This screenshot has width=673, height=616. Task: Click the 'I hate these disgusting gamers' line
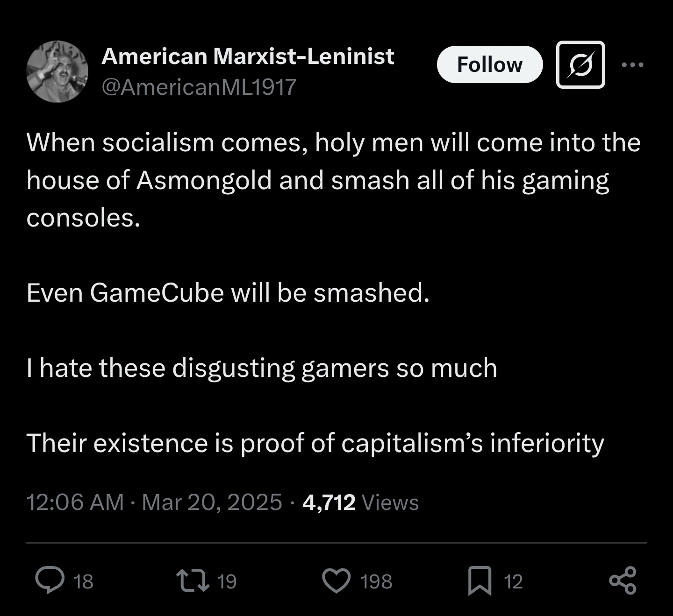(x=262, y=368)
